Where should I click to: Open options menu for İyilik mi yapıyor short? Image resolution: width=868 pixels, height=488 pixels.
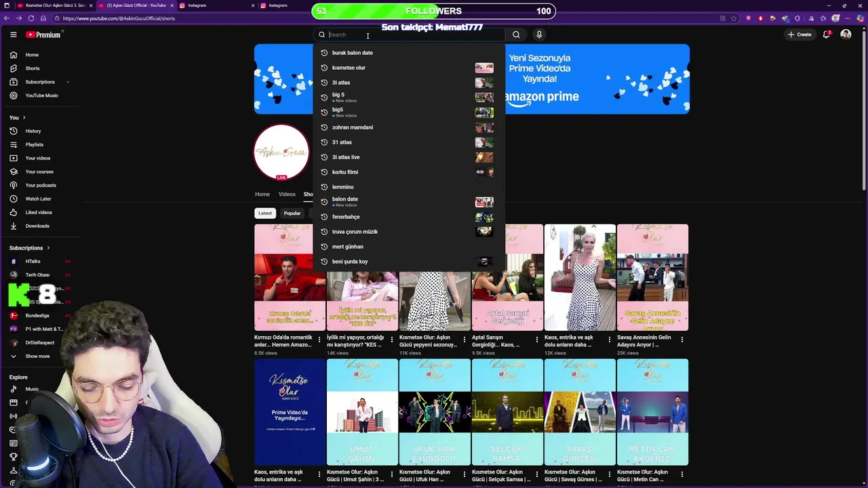[x=392, y=339]
